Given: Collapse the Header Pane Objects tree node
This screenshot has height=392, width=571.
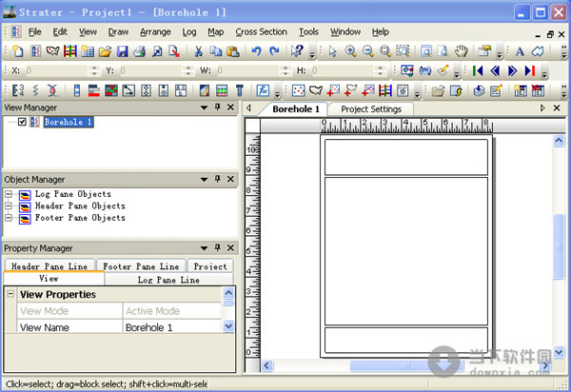Looking at the screenshot, I should (x=9, y=206).
